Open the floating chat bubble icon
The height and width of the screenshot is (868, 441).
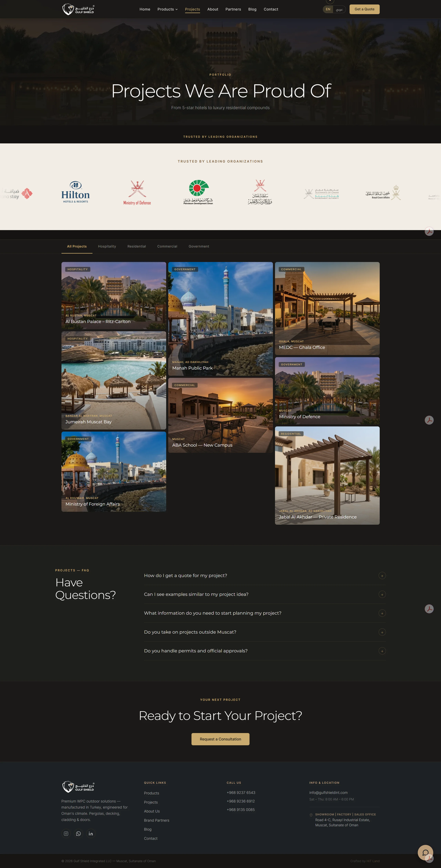(x=425, y=852)
